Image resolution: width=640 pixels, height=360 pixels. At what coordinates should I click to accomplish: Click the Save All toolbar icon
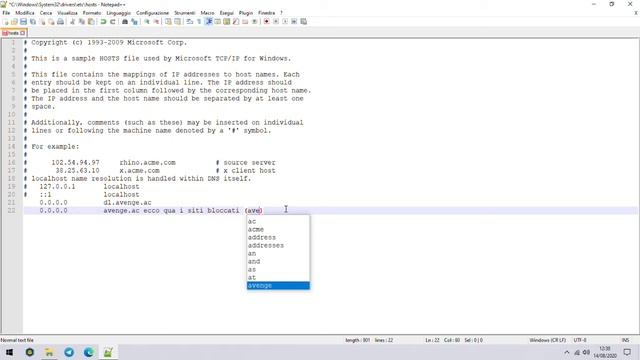pyautogui.click(x=33, y=22)
